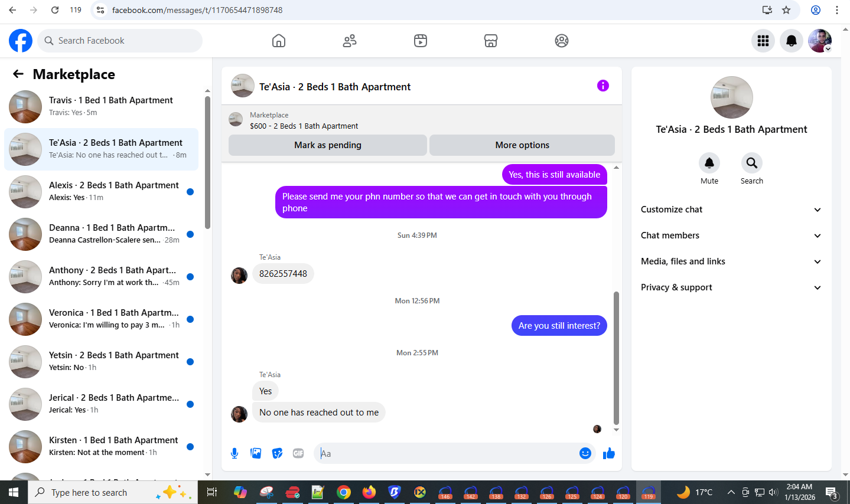The image size is (850, 504).
Task: Open Task View on taskbar
Action: [x=212, y=492]
